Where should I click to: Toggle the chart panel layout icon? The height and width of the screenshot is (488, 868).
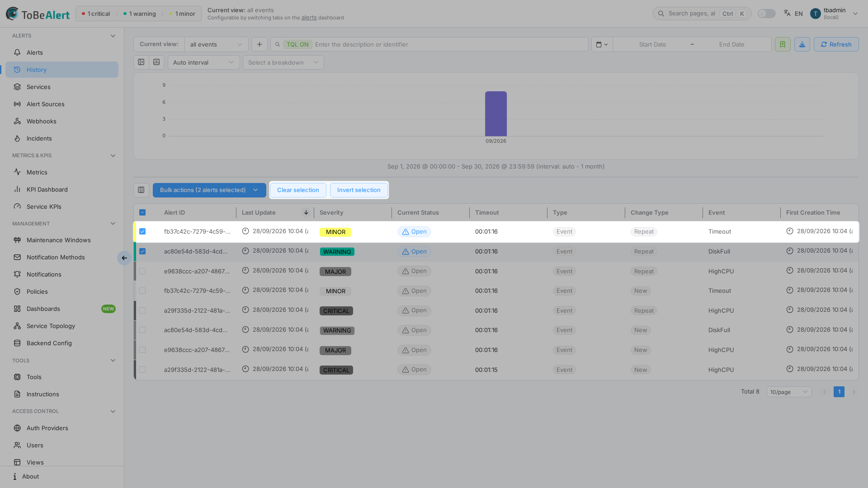pos(141,62)
